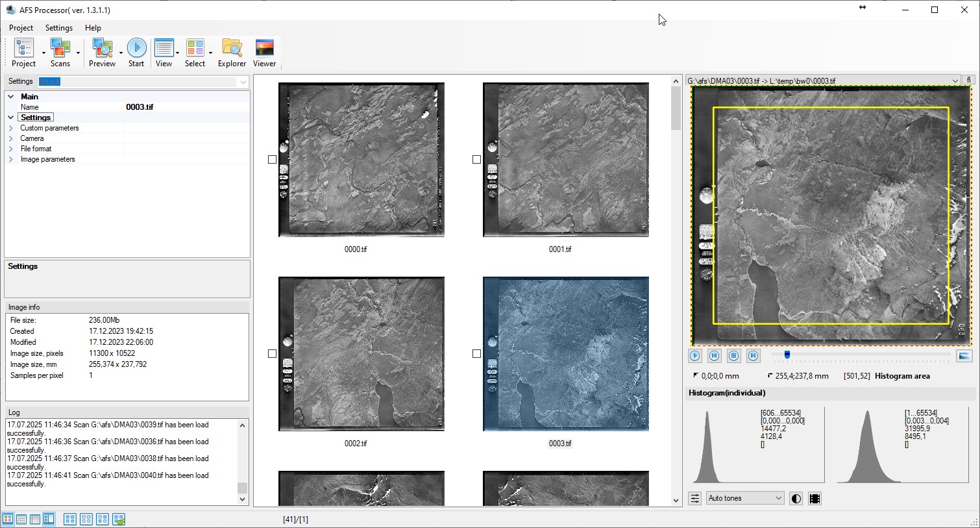Play the preview with play button

pyautogui.click(x=695, y=355)
